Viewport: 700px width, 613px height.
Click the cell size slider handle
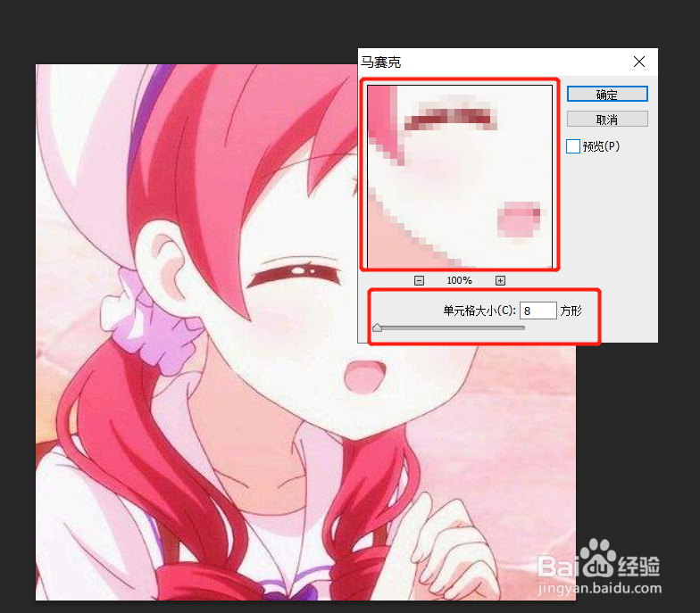pos(377,328)
